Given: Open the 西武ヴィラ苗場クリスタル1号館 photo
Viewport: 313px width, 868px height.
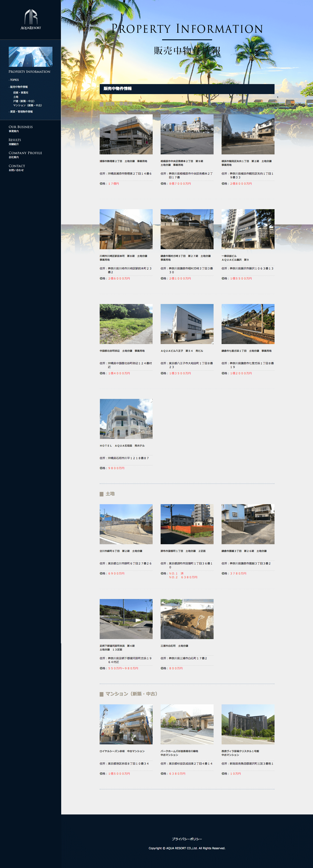Looking at the screenshot, I should pyautogui.click(x=248, y=724).
